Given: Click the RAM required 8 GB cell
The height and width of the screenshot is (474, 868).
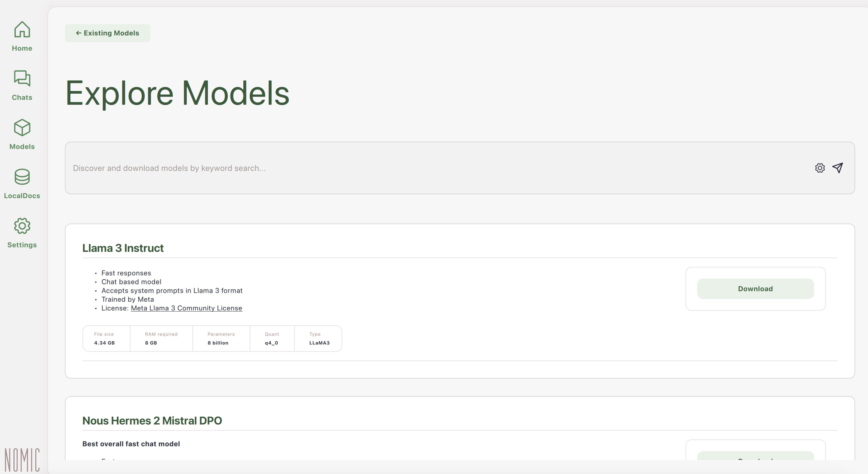Looking at the screenshot, I should (161, 339).
